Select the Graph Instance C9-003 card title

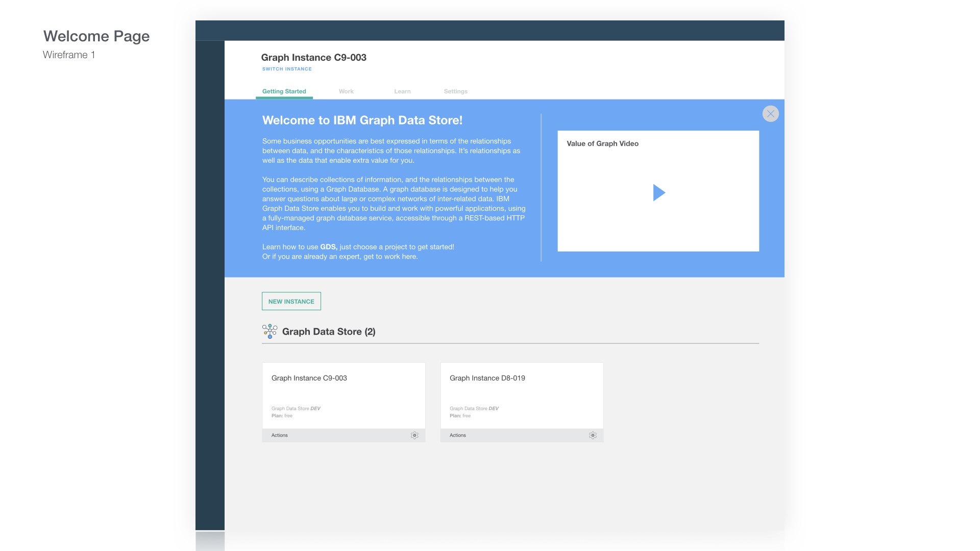[309, 378]
